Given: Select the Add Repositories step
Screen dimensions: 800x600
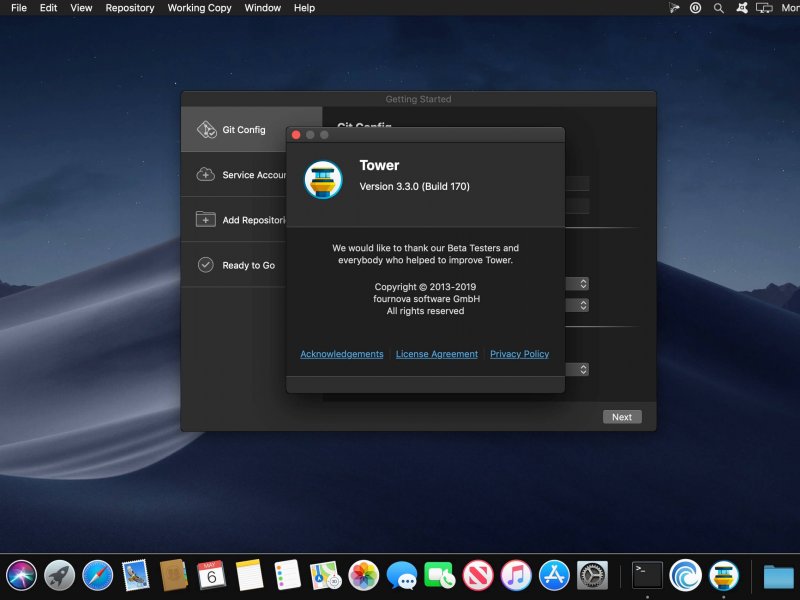Looking at the screenshot, I should click(x=234, y=219).
